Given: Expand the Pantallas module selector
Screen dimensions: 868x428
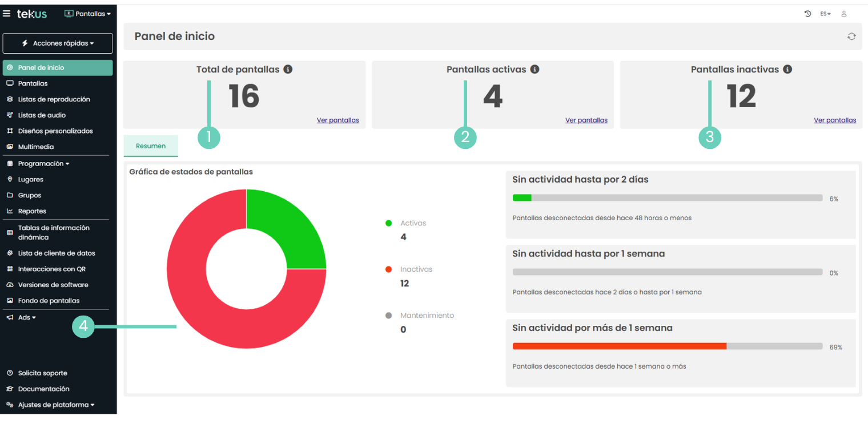Looking at the screenshot, I should tap(88, 14).
